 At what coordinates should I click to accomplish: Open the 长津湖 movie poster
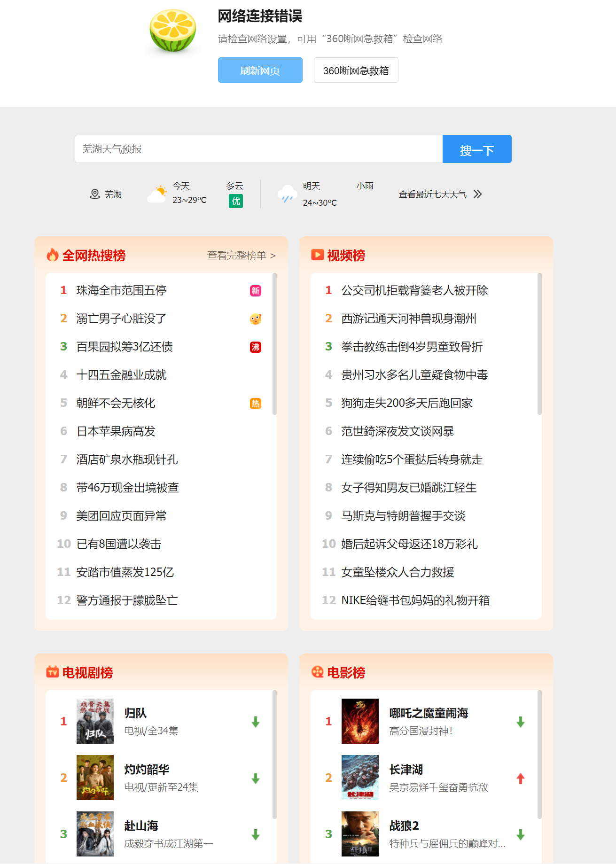(360, 778)
